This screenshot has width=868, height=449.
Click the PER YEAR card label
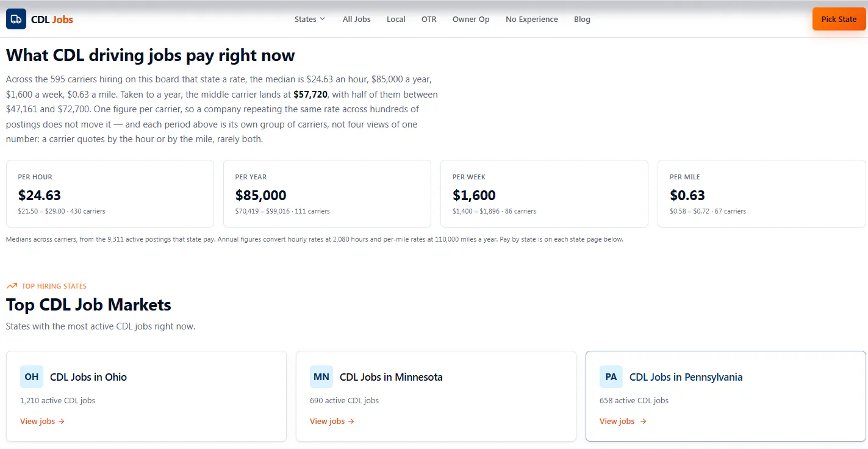[x=251, y=177]
